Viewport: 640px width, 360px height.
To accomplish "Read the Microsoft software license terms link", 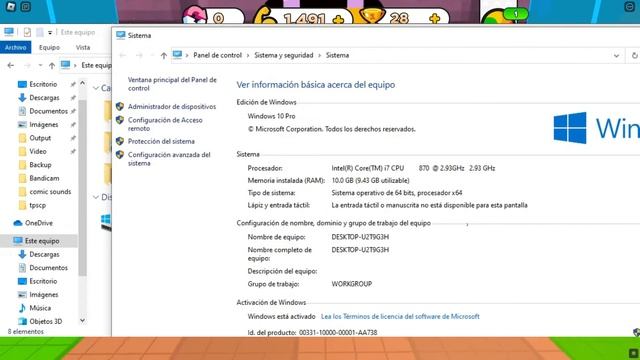I will pos(400,316).
